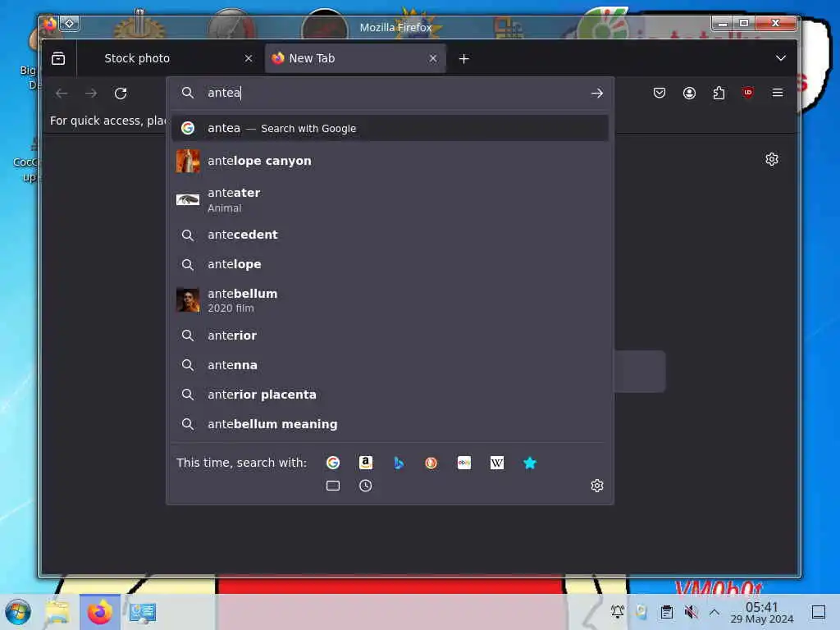Open the Firefox View icon
Viewport: 840px width, 630px height.
pyautogui.click(x=58, y=58)
